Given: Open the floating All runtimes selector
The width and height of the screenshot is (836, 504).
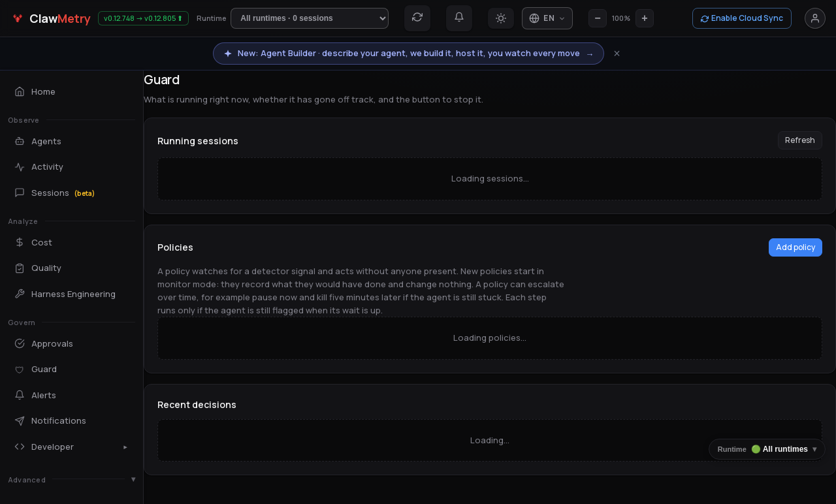Looking at the screenshot, I should [x=767, y=449].
